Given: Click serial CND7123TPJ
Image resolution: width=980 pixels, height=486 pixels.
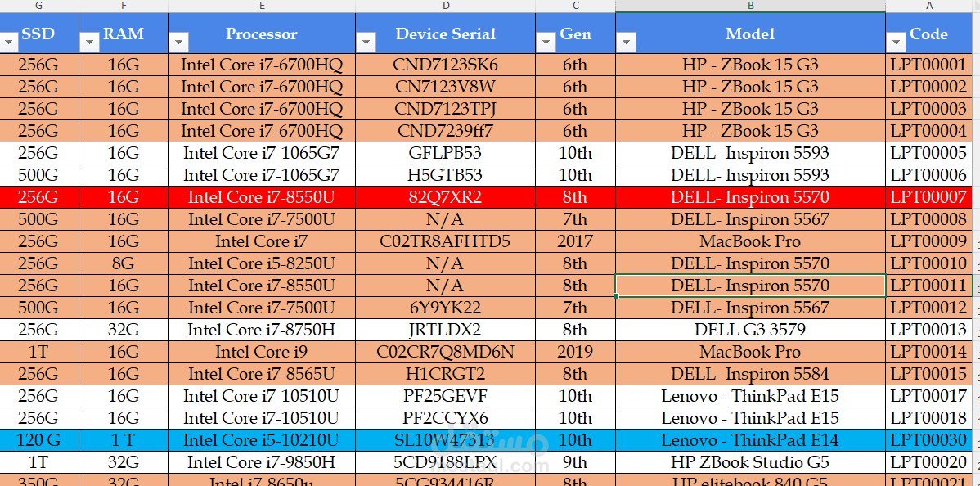Looking at the screenshot, I should (x=446, y=109).
